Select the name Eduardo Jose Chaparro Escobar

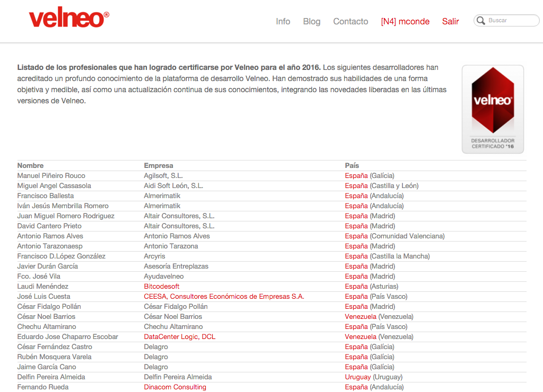(x=67, y=336)
